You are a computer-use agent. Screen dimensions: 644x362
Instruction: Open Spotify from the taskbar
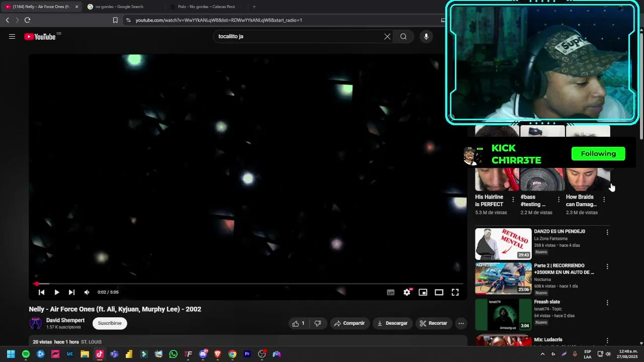click(26, 354)
